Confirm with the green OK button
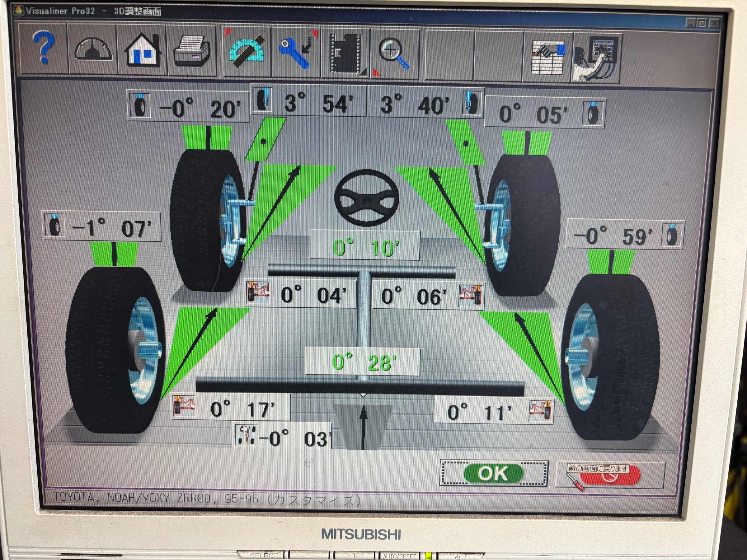Image resolution: width=747 pixels, height=560 pixels. [x=493, y=473]
